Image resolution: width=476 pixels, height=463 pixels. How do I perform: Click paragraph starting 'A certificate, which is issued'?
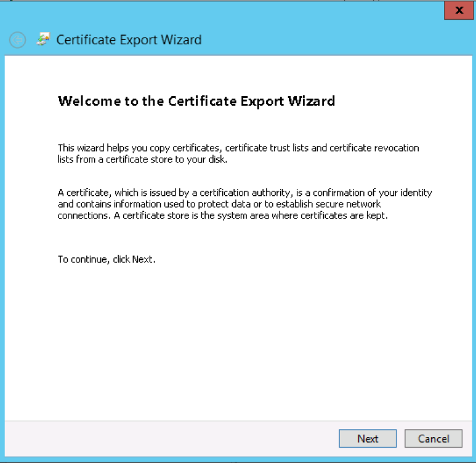pos(244,204)
